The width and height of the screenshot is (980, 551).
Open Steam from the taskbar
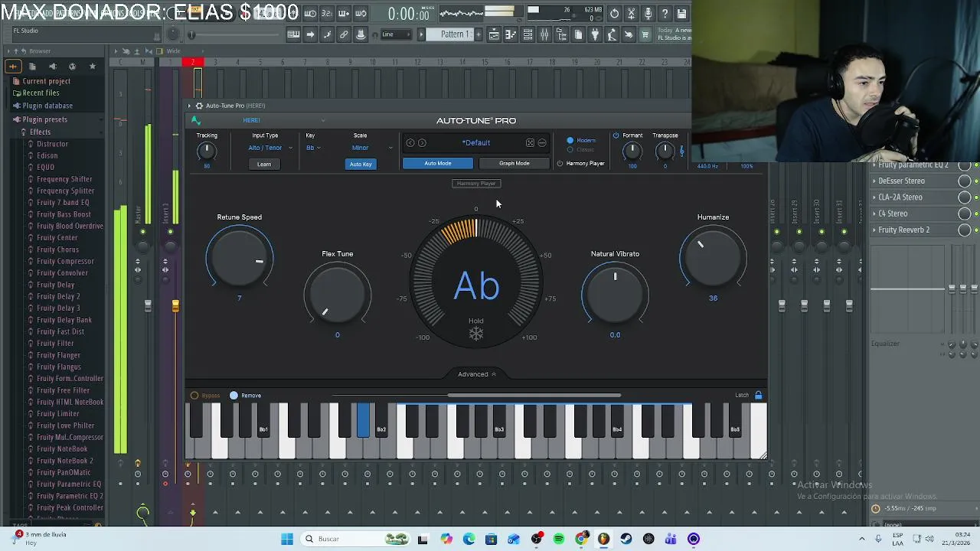(x=626, y=539)
